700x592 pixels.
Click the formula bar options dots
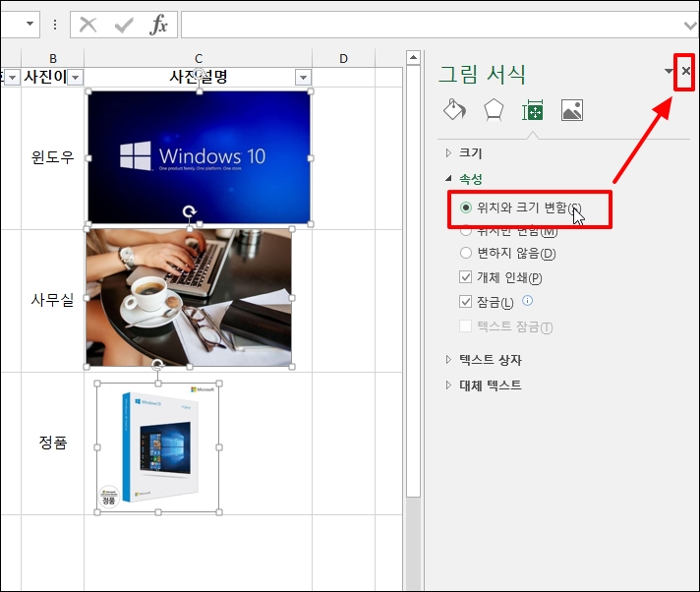tap(55, 25)
